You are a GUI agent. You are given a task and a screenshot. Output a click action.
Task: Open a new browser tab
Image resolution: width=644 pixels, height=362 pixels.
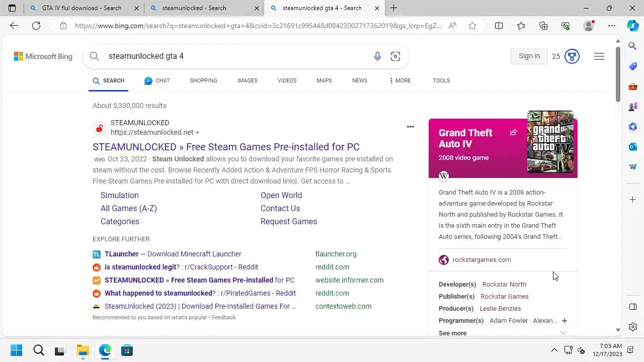[393, 8]
